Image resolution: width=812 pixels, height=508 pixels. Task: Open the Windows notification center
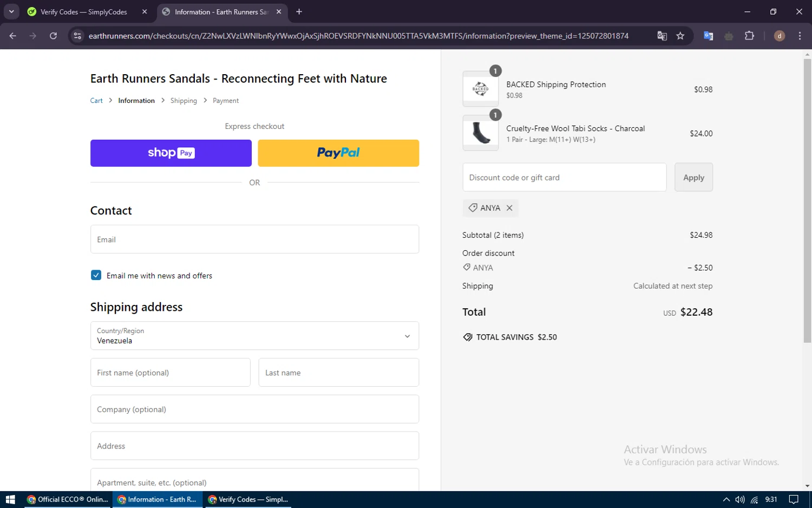tap(794, 499)
